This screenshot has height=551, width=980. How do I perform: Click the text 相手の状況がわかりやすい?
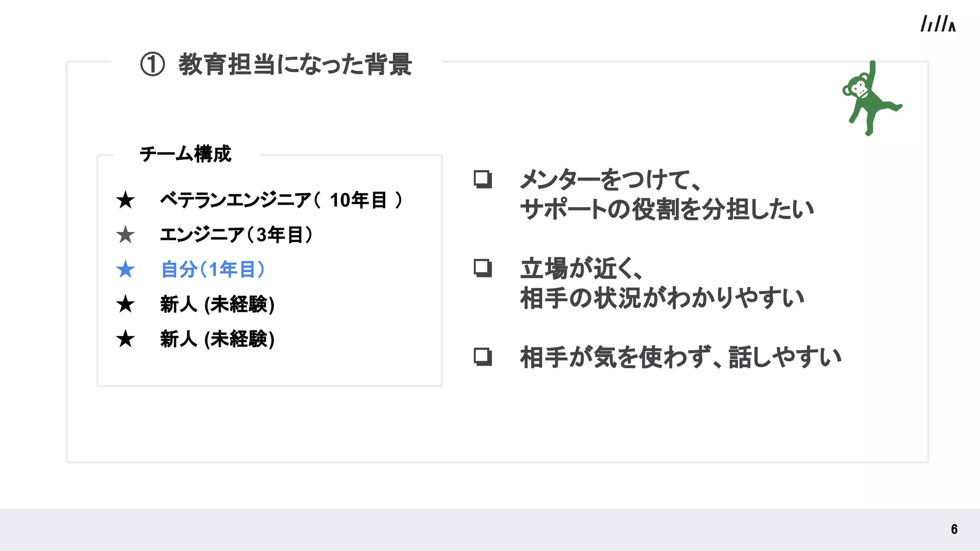click(662, 298)
